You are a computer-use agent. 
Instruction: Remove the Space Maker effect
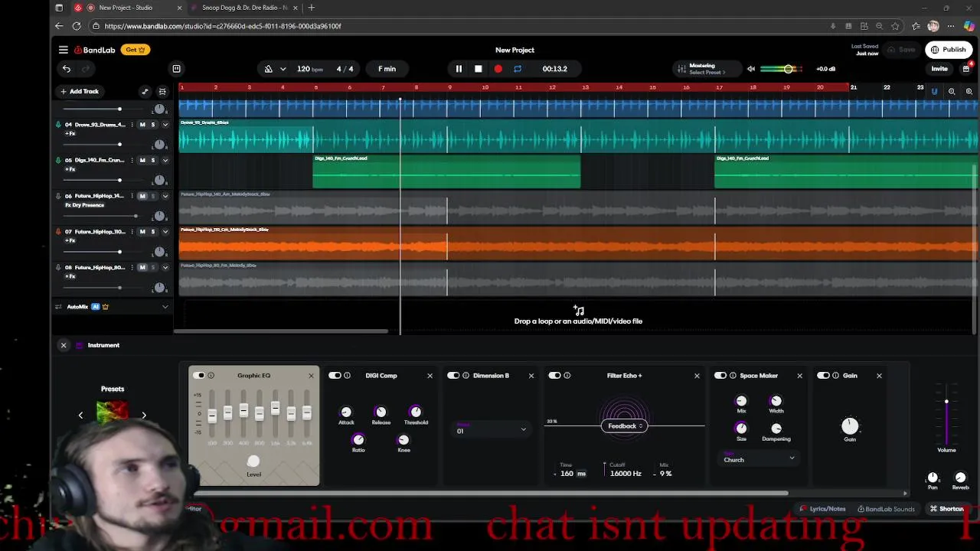(799, 376)
